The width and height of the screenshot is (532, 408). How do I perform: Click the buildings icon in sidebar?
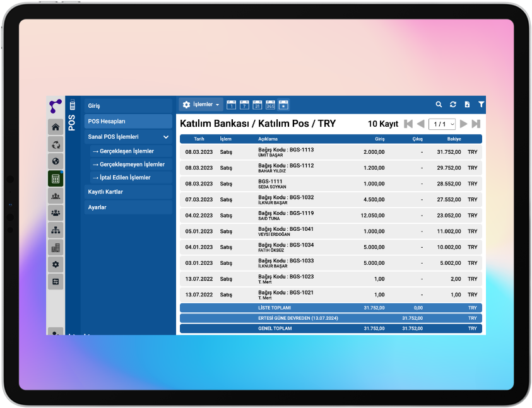56,247
